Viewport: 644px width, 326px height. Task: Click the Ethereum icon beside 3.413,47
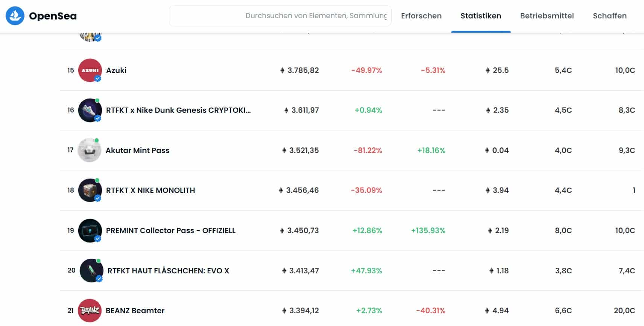tap(284, 270)
